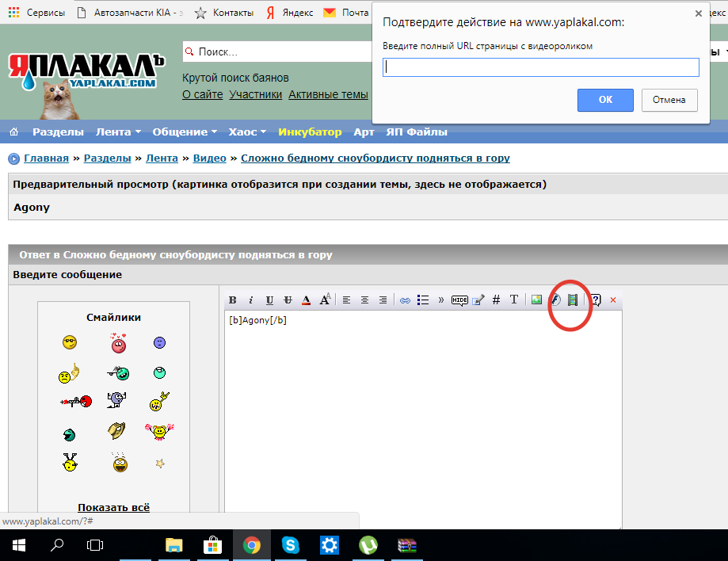Open the Инкубатор section

[x=310, y=132]
